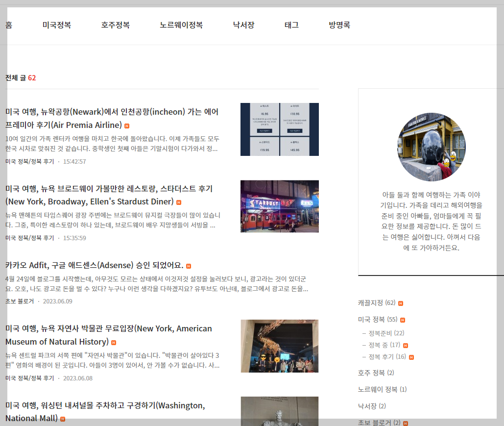Open the Ellen's Stardust Diner post title
Image resolution: width=504 pixels, height=426 pixels.
coord(109,195)
